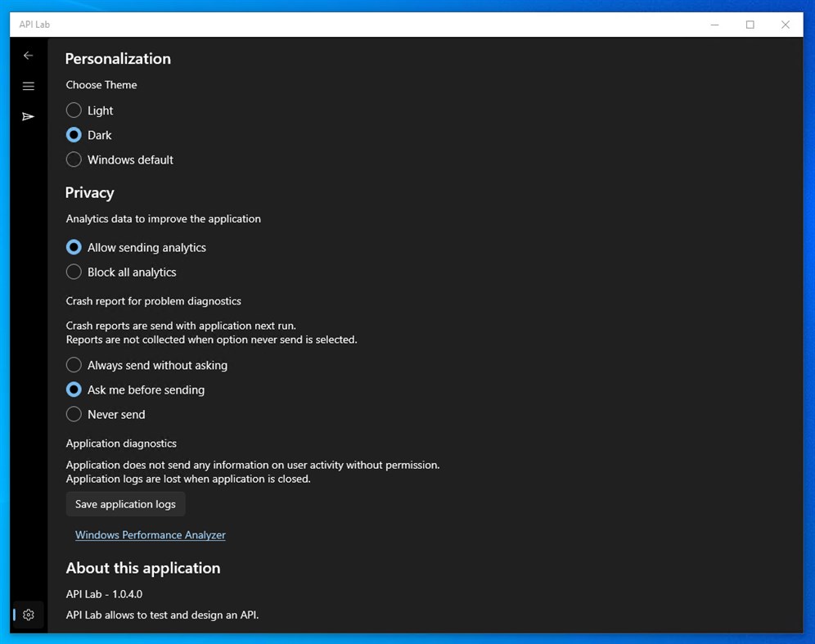Open the Windows Performance Analyzer link
This screenshot has height=644, width=815.
(150, 534)
